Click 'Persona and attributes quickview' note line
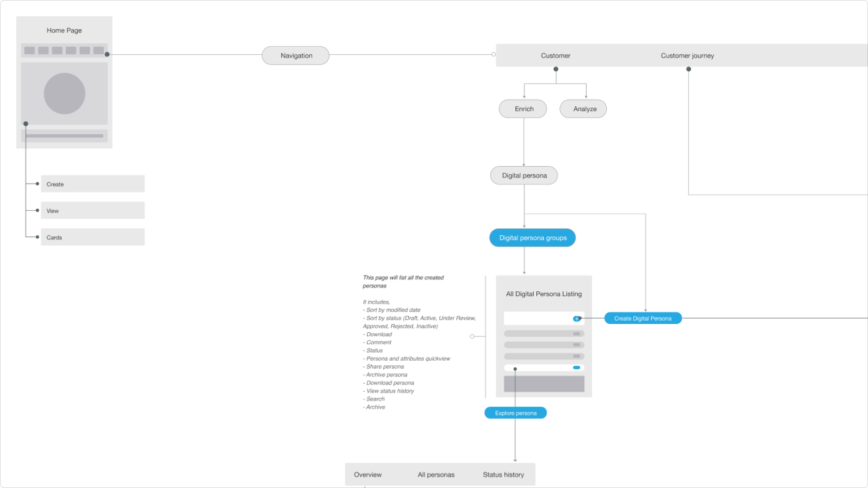This screenshot has width=868, height=488. point(407,358)
